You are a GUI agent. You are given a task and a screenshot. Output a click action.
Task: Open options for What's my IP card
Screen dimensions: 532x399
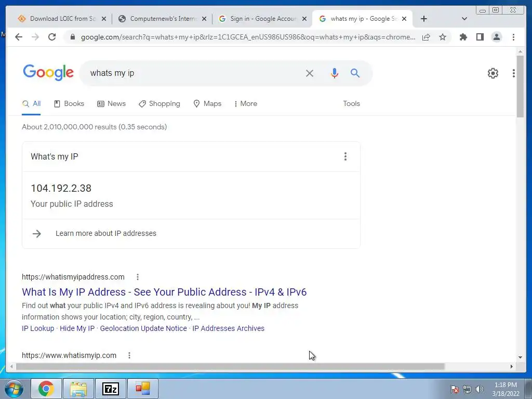(345, 156)
